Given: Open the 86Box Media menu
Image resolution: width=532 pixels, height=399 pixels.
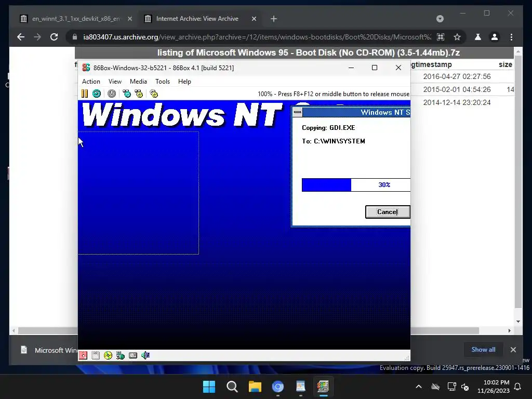Looking at the screenshot, I should [138, 82].
